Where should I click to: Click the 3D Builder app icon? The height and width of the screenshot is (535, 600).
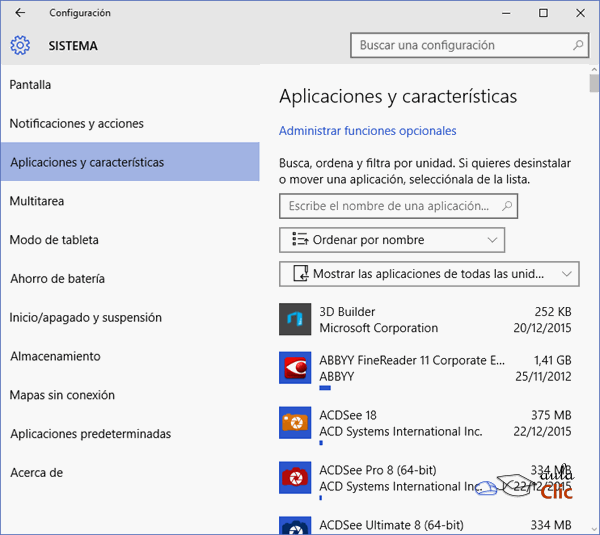pyautogui.click(x=296, y=320)
